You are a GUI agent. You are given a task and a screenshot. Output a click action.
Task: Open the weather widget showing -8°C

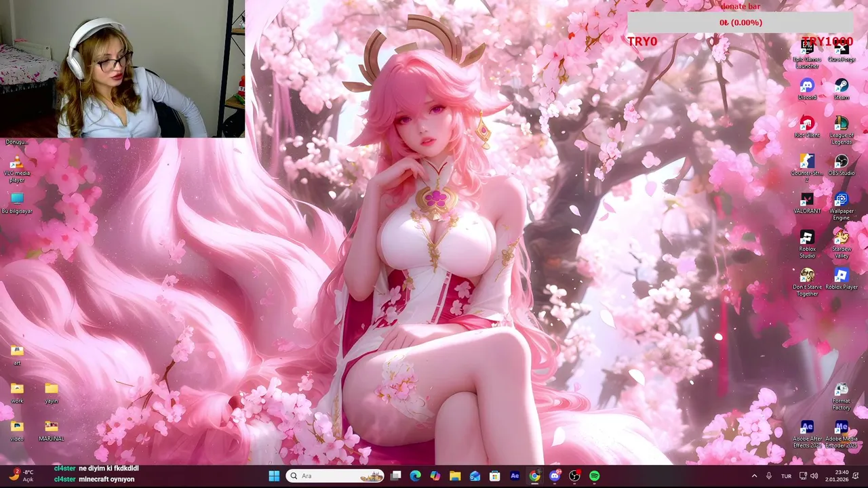pos(20,475)
